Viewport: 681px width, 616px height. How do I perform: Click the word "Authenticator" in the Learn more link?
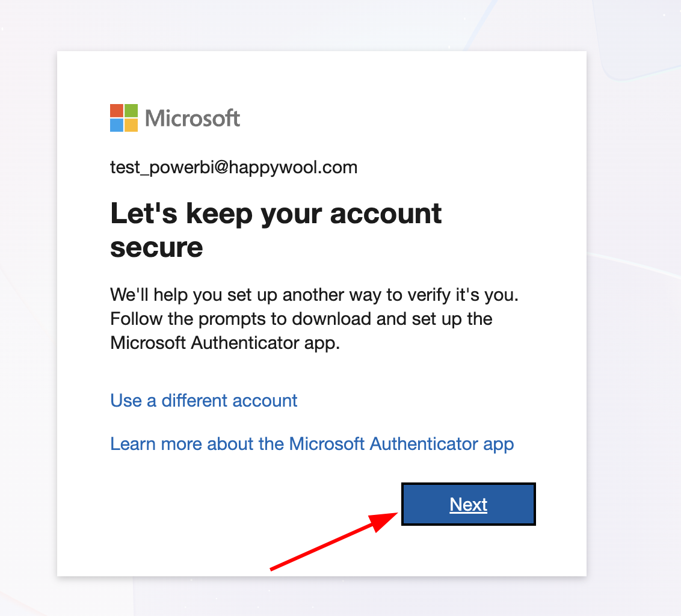pos(424,444)
